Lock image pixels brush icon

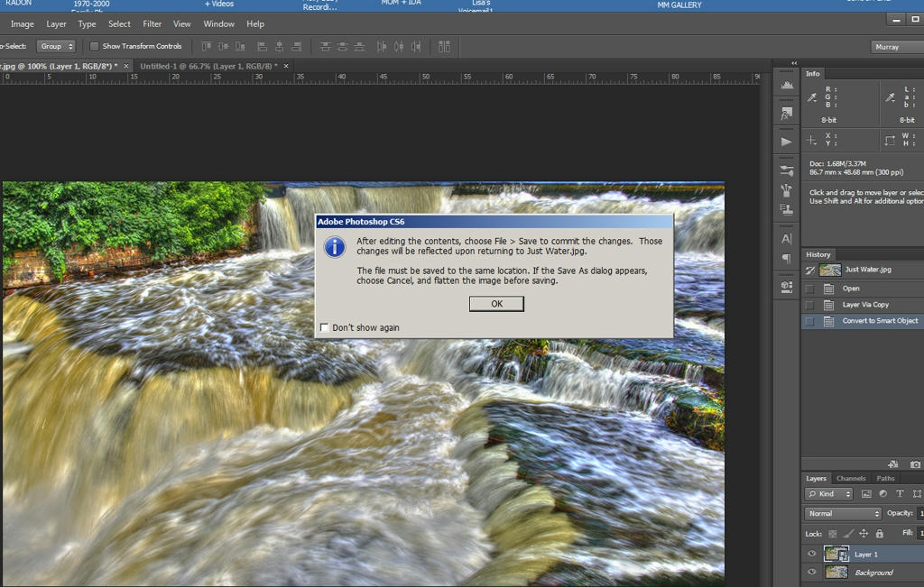coord(848,534)
